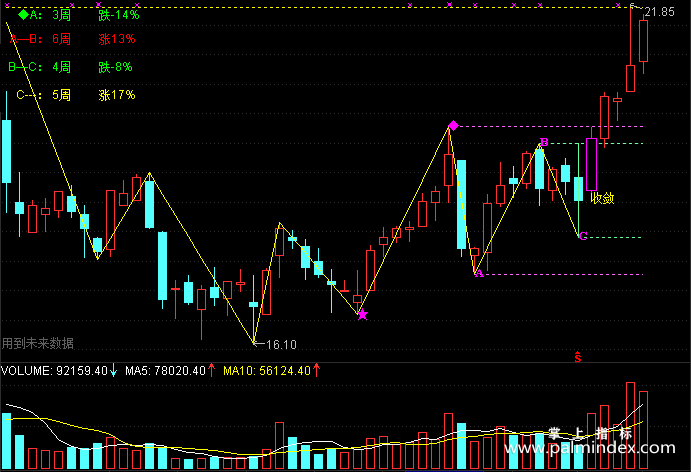This screenshot has width=691, height=472.
Task: Click the 用到未来数据 notice text
Action: (37, 343)
